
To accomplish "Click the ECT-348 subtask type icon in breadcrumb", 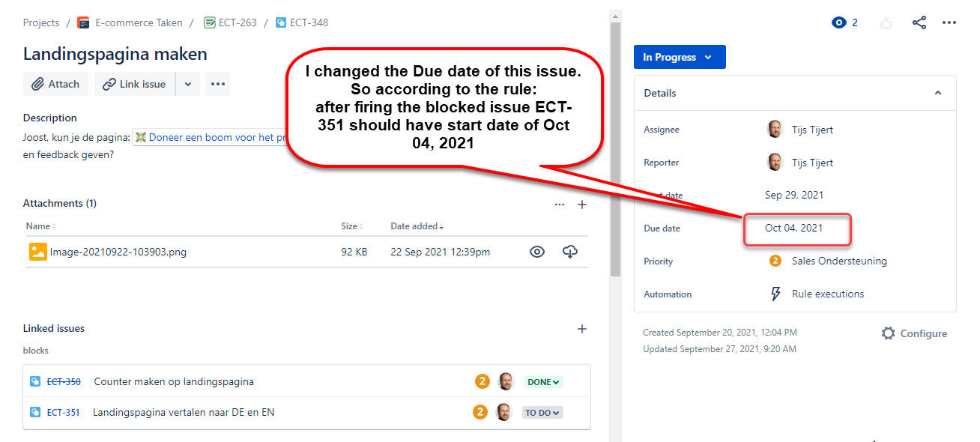I will (x=281, y=22).
